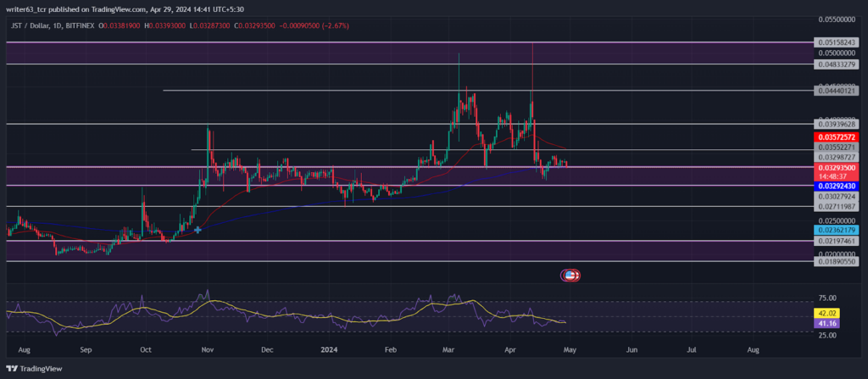The height and width of the screenshot is (379, 868).
Task: Select the 0.01890550 price label
Action: [x=837, y=261]
